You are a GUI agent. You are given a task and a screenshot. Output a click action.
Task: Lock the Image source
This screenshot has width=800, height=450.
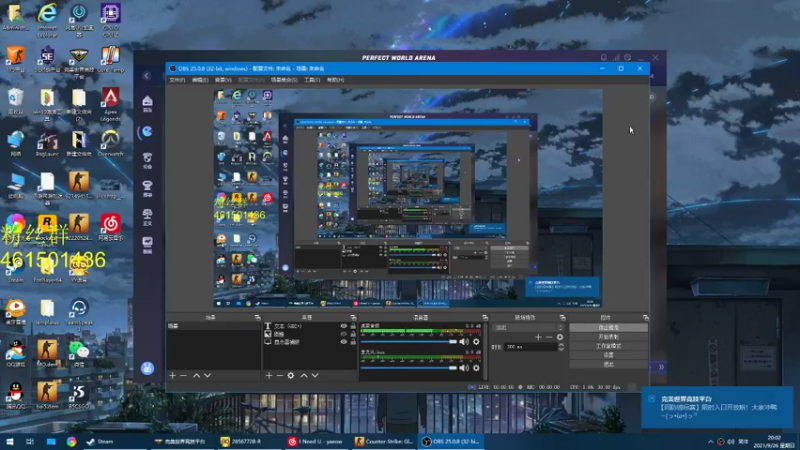coord(353,334)
